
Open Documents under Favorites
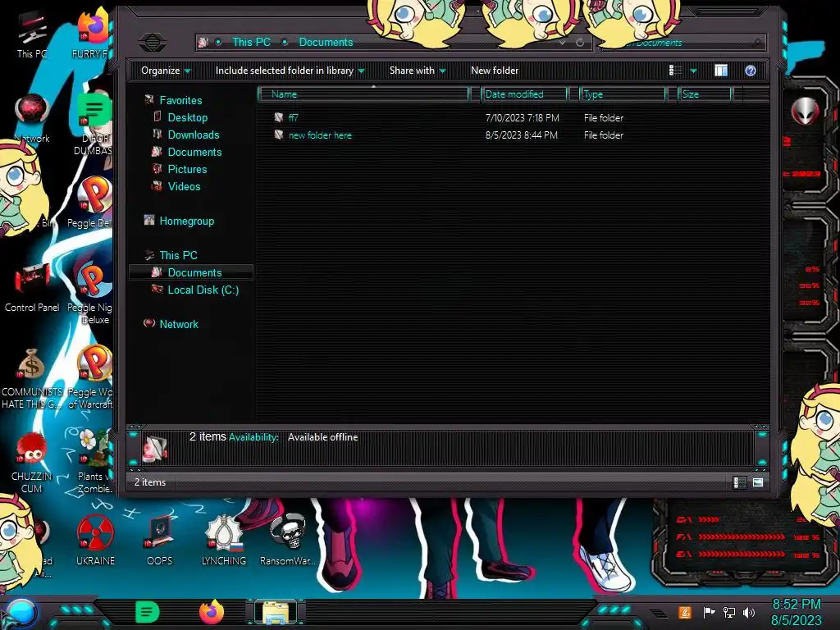(194, 152)
